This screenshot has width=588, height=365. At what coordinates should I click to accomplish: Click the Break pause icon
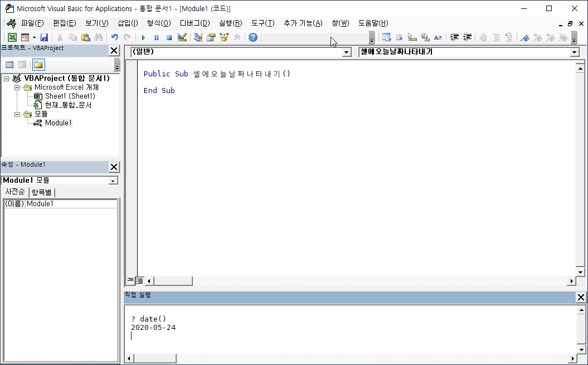157,37
